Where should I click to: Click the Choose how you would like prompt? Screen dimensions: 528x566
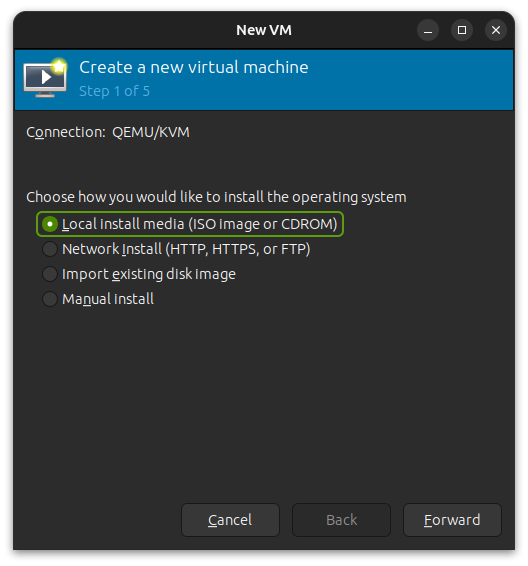pos(216,197)
